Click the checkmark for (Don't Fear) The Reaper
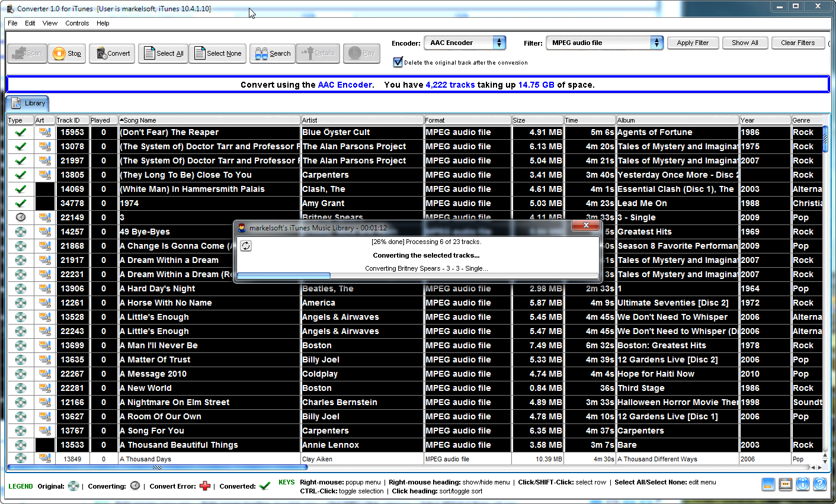This screenshot has width=836, height=504. [21, 132]
